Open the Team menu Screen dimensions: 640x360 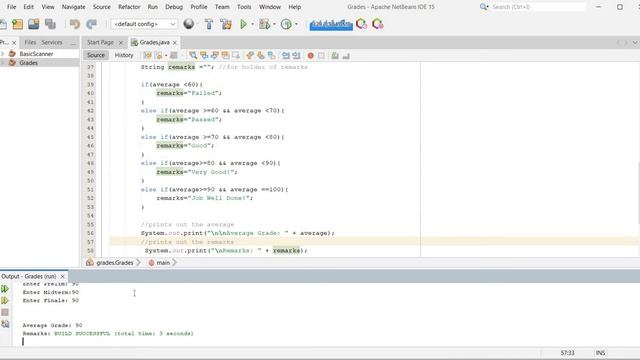pos(222,7)
